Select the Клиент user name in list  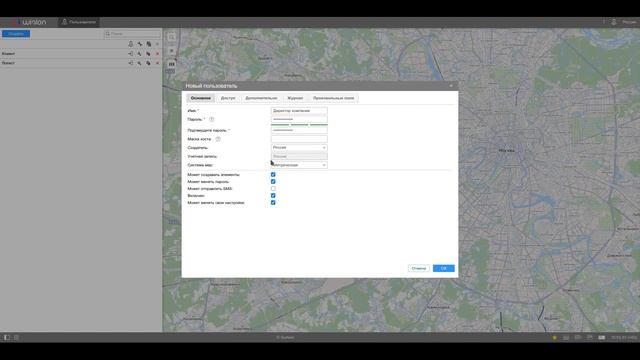point(8,53)
